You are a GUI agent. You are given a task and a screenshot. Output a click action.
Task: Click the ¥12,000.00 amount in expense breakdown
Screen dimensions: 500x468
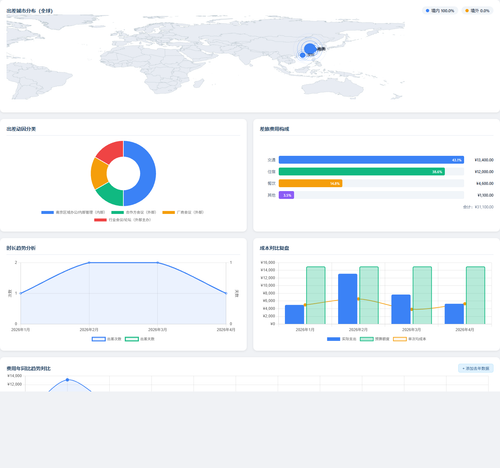coord(484,172)
